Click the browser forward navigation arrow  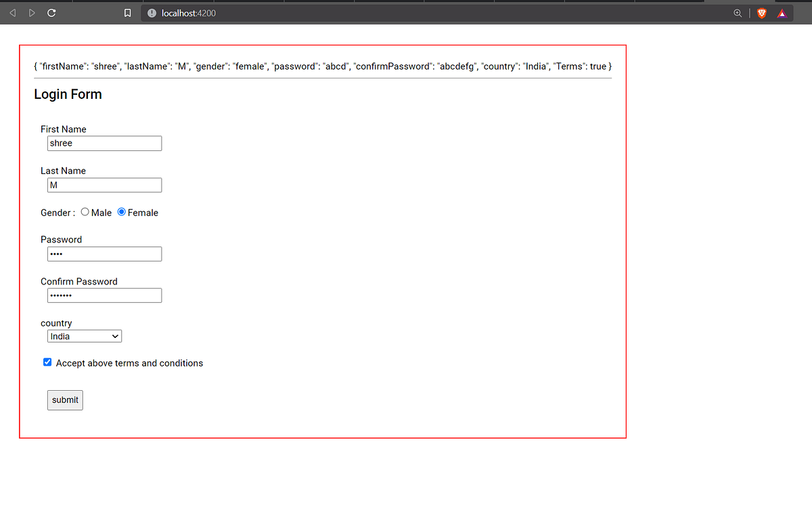[31, 12]
